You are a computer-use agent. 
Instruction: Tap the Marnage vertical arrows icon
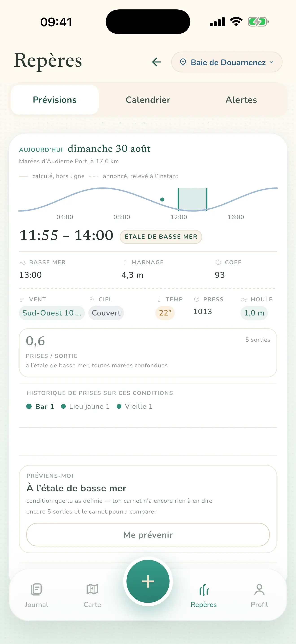click(125, 262)
